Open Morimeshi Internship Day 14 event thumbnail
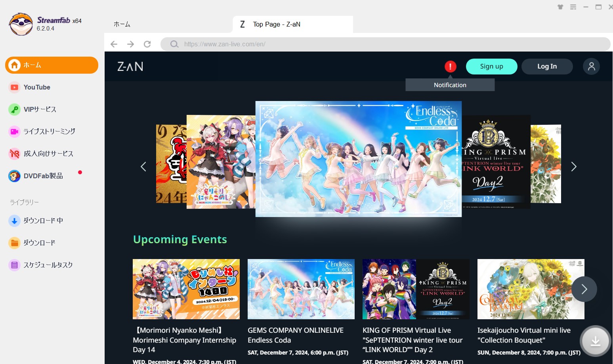This screenshot has height=364, width=613. [x=186, y=289]
